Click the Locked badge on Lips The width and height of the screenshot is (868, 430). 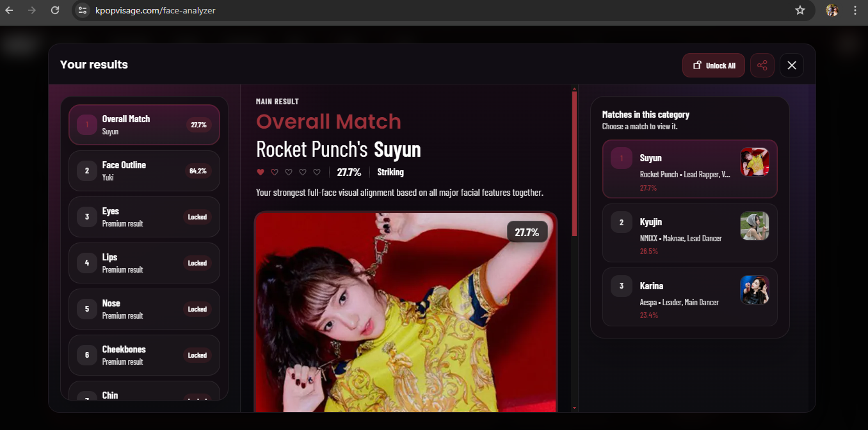click(x=197, y=263)
